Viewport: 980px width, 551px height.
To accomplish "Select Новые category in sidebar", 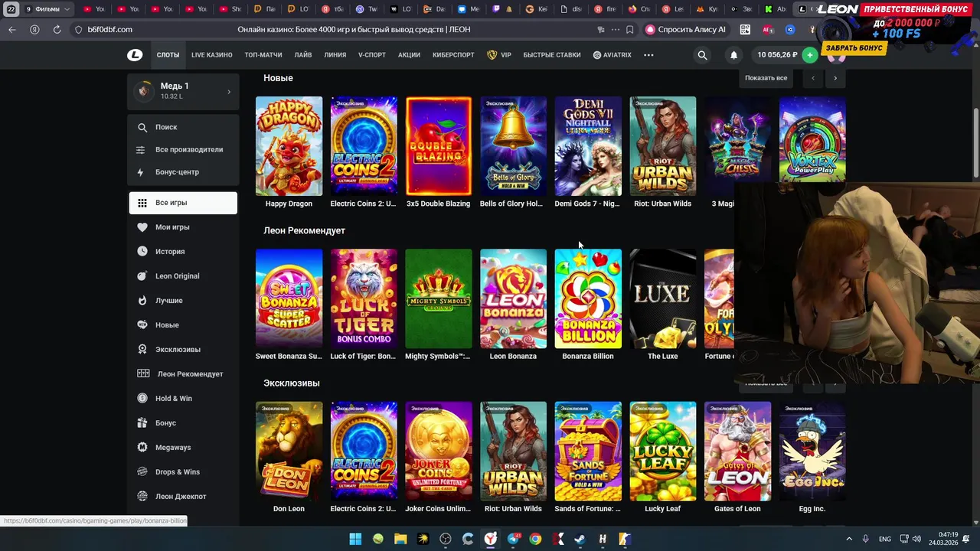I will 183,325.
